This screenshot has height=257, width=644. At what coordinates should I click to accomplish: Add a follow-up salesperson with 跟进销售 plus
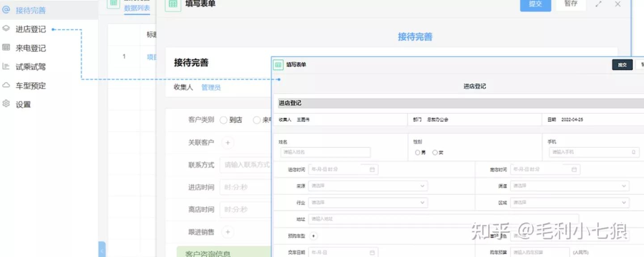(x=228, y=232)
